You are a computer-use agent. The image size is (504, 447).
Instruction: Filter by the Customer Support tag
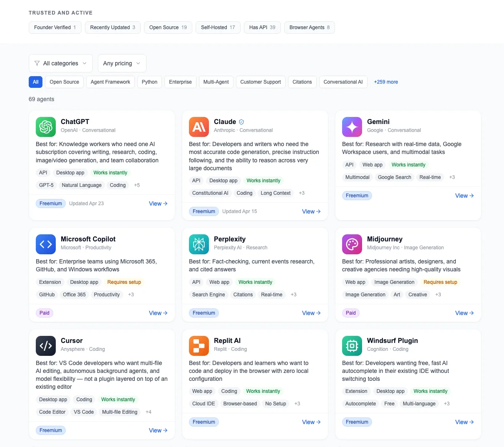tap(261, 82)
